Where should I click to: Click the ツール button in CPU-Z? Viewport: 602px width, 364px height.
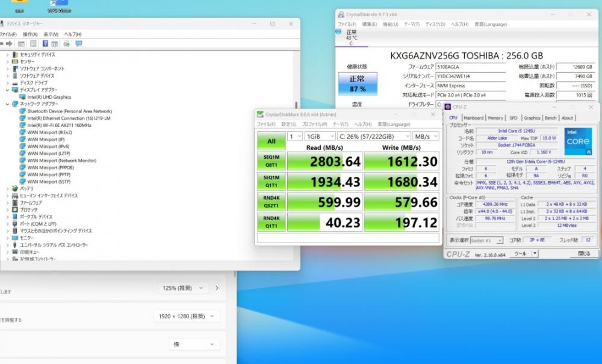tap(520, 253)
